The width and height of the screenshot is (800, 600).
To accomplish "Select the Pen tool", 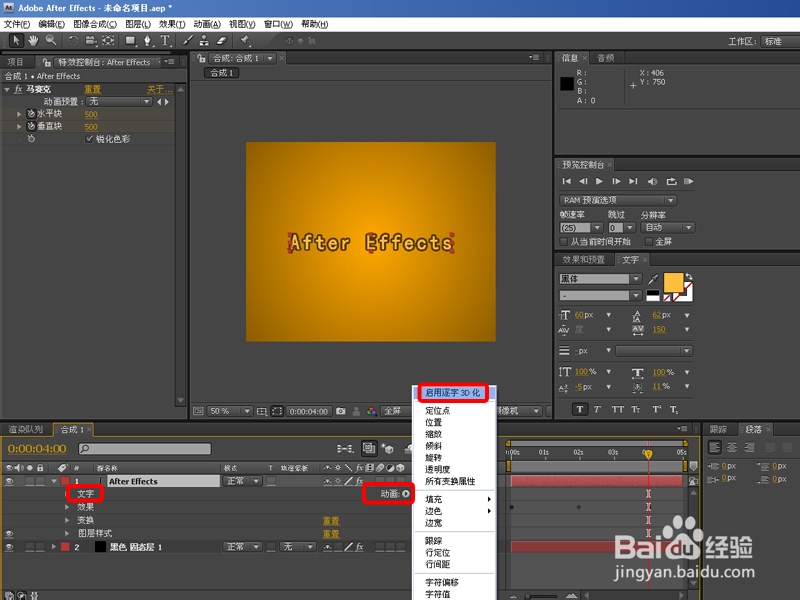I will click(147, 41).
